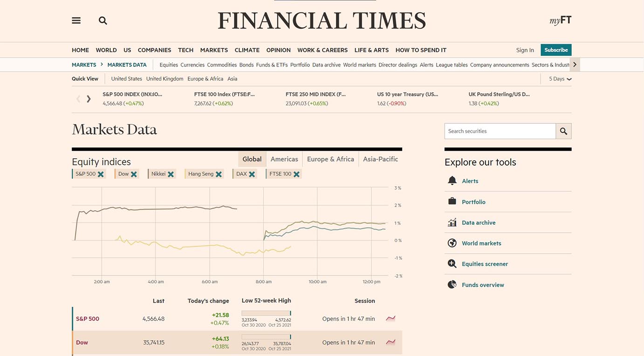This screenshot has height=356, width=644.
Task: Open the Funds & ETFs subnav link
Action: [x=272, y=65]
